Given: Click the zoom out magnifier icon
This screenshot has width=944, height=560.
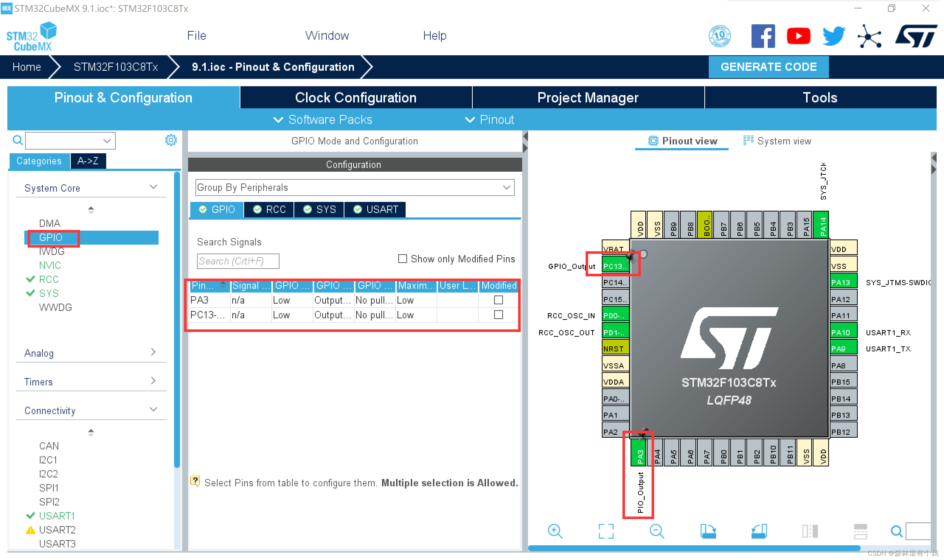Looking at the screenshot, I should pyautogui.click(x=657, y=531).
